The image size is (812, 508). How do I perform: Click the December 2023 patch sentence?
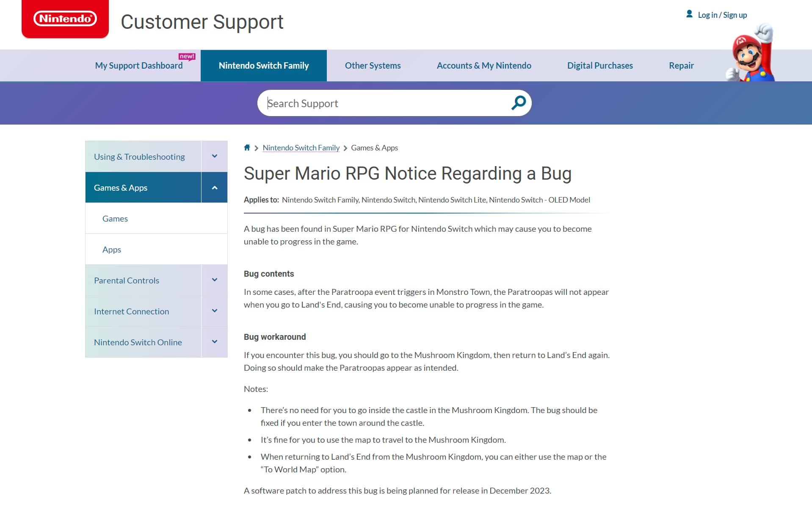click(398, 490)
